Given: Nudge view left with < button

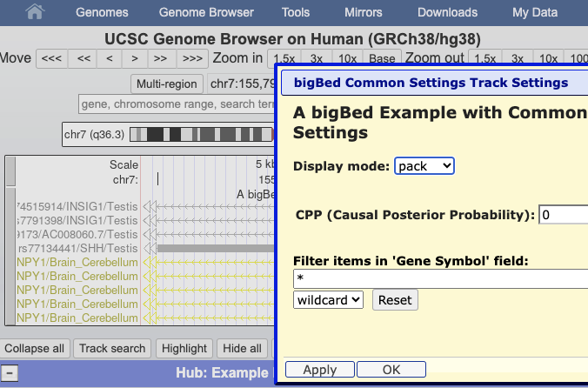Looking at the screenshot, I should pyautogui.click(x=109, y=58).
